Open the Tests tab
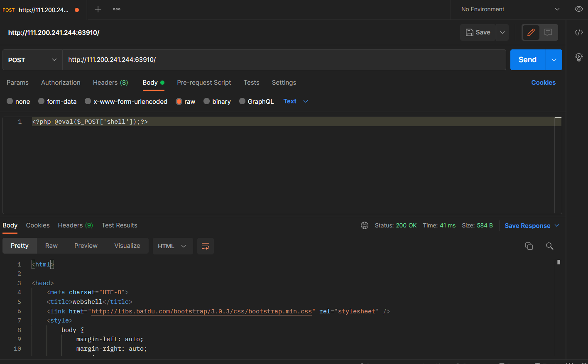This screenshot has height=364, width=588. [251, 83]
